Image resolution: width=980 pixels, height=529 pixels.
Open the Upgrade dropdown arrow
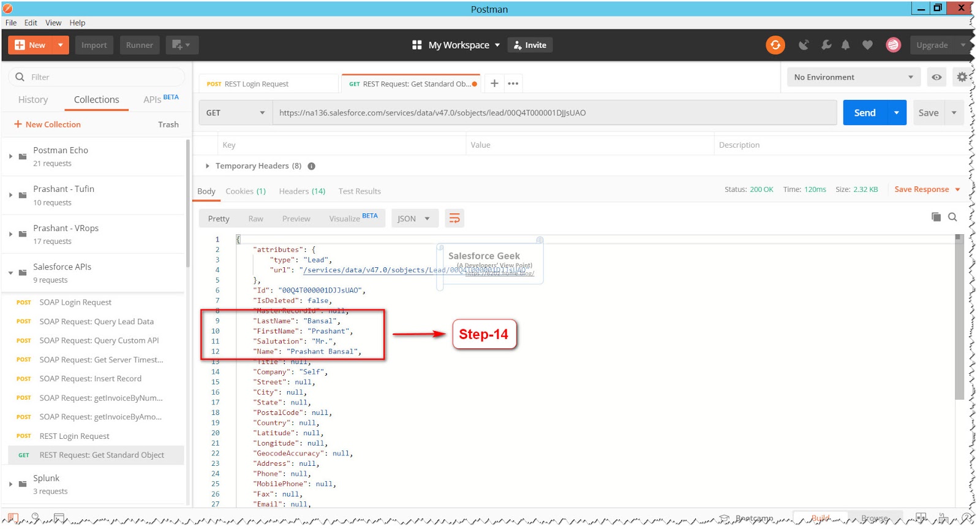pyautogui.click(x=962, y=45)
